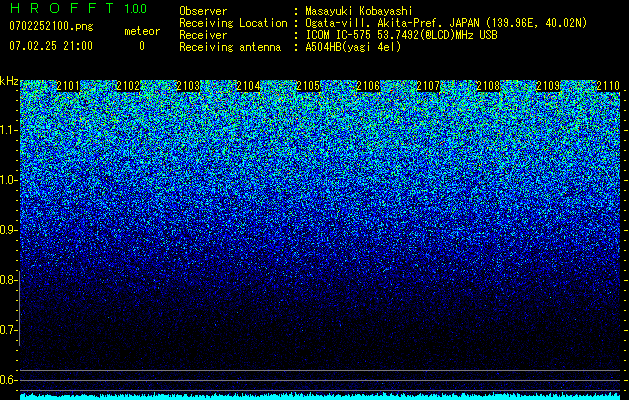629x400 pixels.
Task: Select the Ogata-vill. Akita-Pref. JAPAN location text
Action: coord(446,23)
